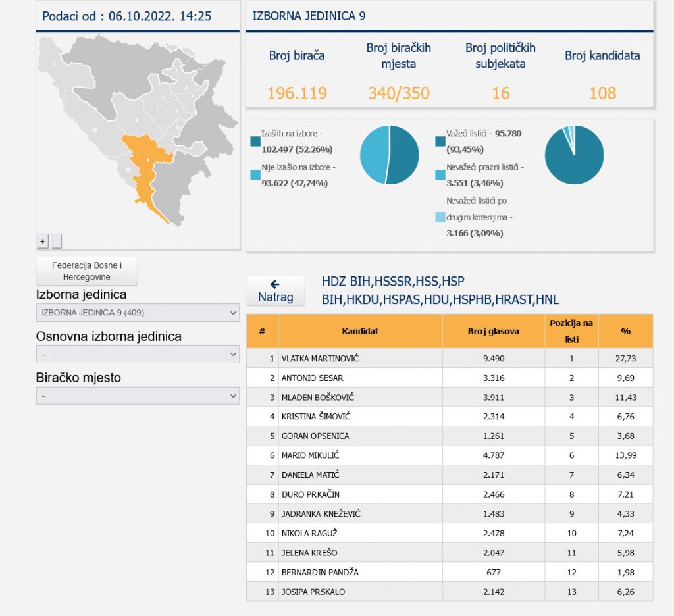Click the Izašlih na izbore legend square
This screenshot has height=616, width=674.
(255, 141)
